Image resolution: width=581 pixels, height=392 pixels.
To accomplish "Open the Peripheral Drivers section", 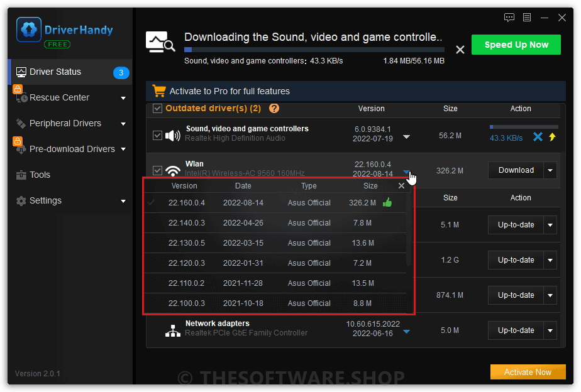I will tap(70, 123).
